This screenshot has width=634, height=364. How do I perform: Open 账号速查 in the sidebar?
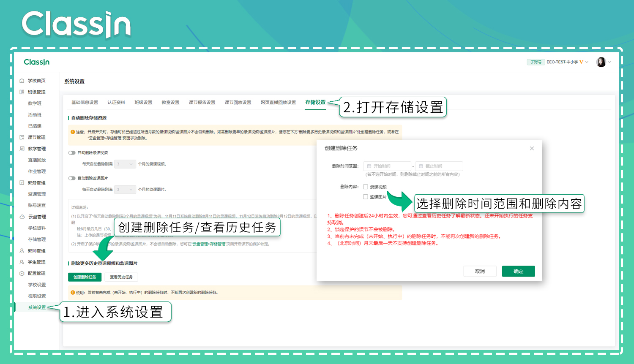[x=37, y=206]
